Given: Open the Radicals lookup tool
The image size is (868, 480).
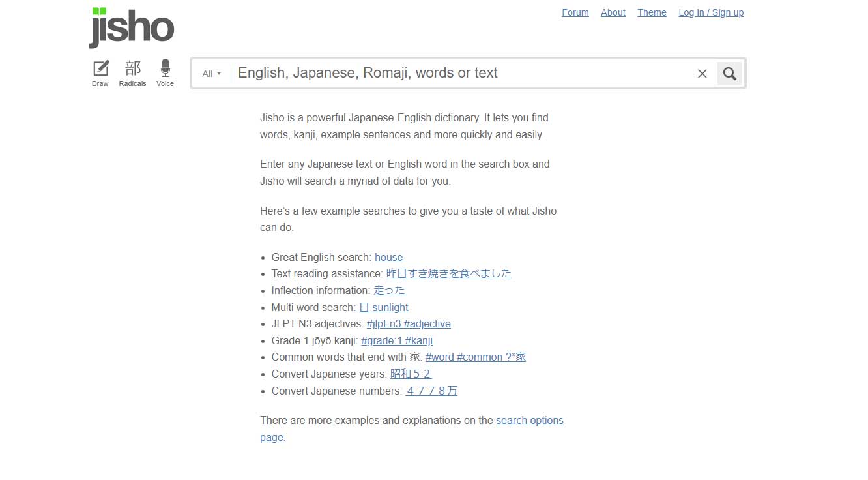Looking at the screenshot, I should 132,73.
